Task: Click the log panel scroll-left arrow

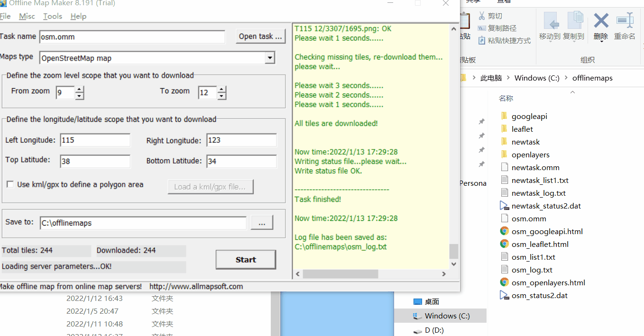Action: 298,274
